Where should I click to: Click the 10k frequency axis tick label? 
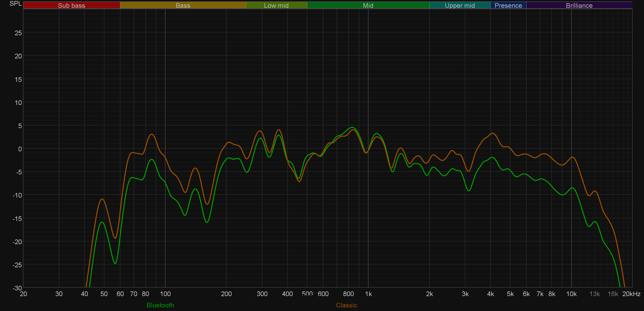pyautogui.click(x=571, y=294)
